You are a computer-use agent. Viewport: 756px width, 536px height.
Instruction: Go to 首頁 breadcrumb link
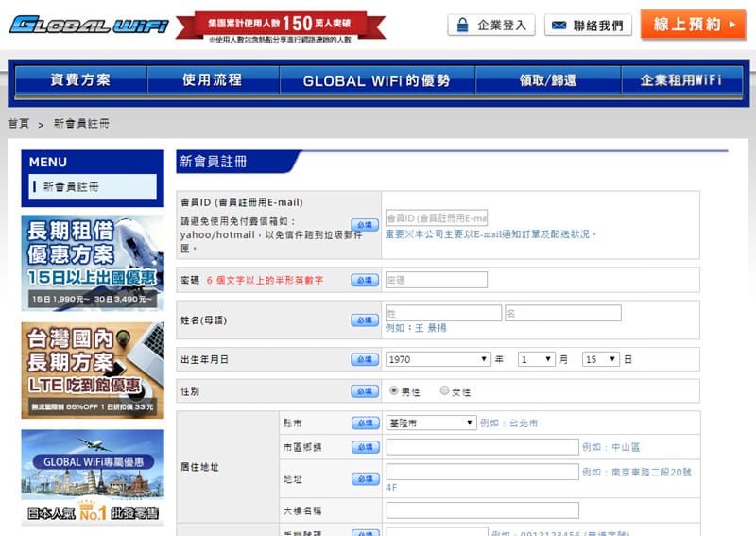point(19,124)
